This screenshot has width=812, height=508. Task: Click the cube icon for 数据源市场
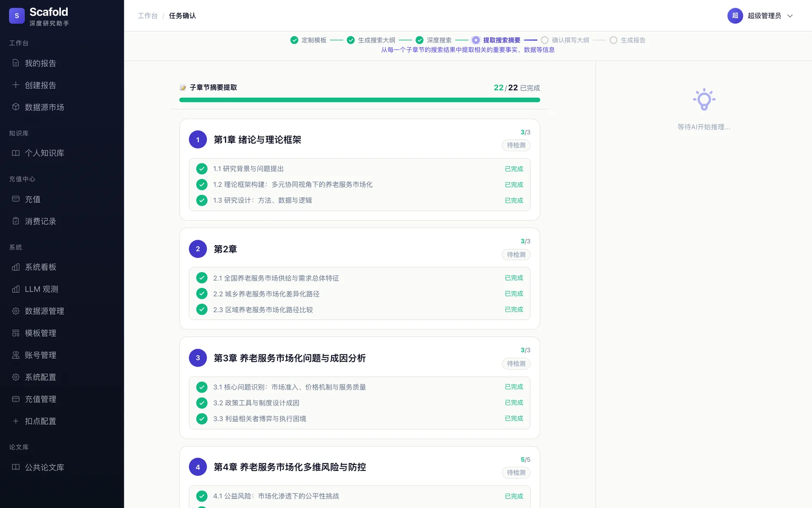point(16,107)
